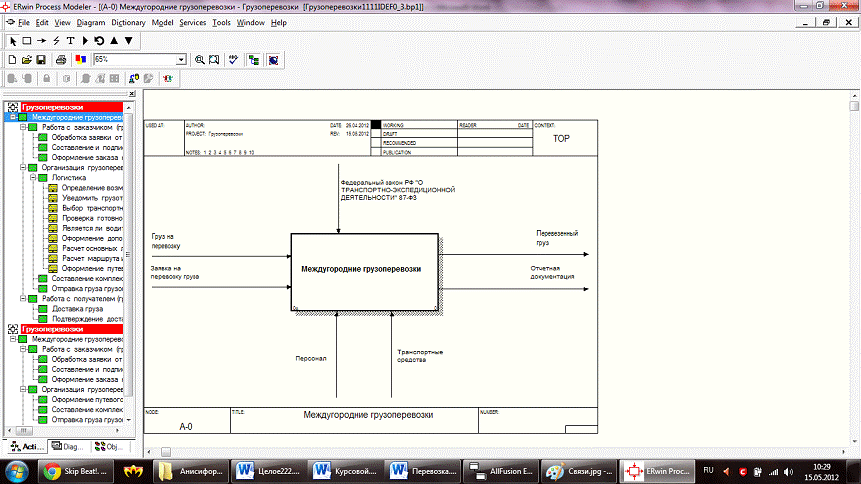
Task: Select the Междугородние грузоперевозки activity box
Action: (364, 270)
